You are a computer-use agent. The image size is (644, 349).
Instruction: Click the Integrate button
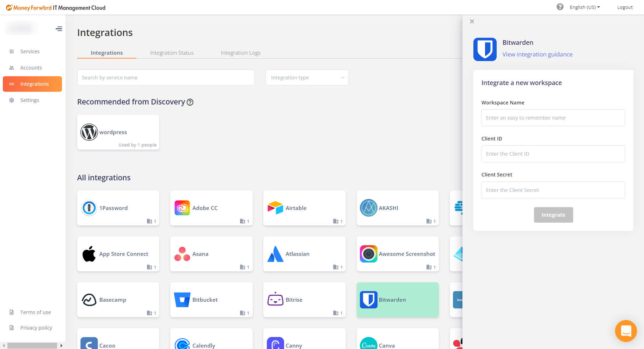[x=553, y=215]
